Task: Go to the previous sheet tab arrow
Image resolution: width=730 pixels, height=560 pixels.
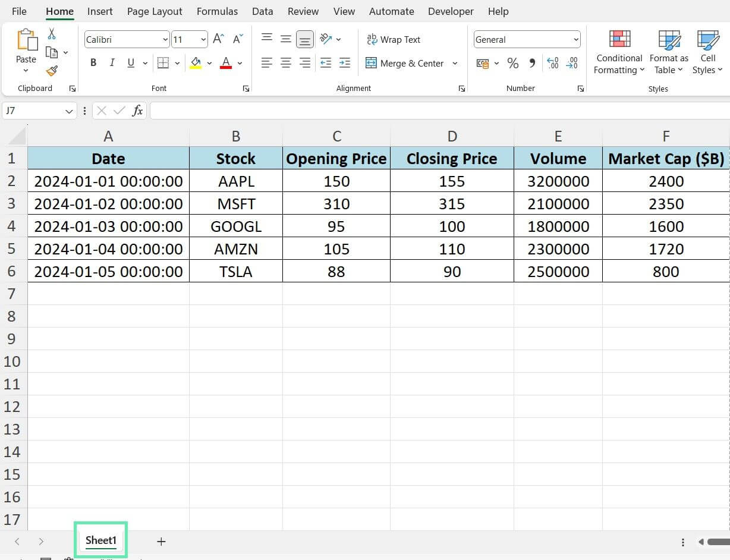Action: pyautogui.click(x=17, y=541)
